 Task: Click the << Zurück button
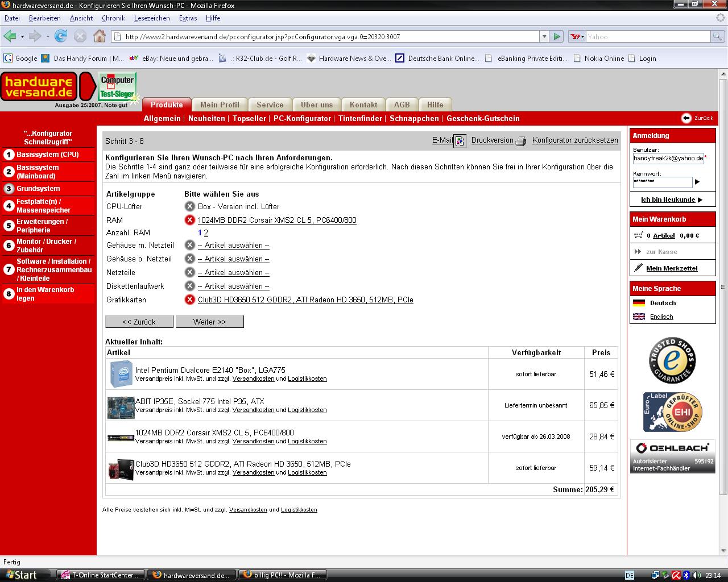[139, 322]
